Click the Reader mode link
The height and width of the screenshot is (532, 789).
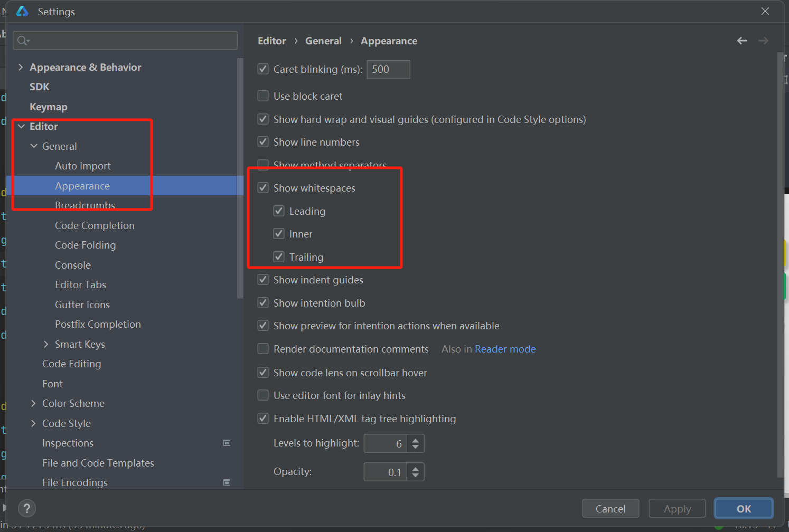pos(505,349)
